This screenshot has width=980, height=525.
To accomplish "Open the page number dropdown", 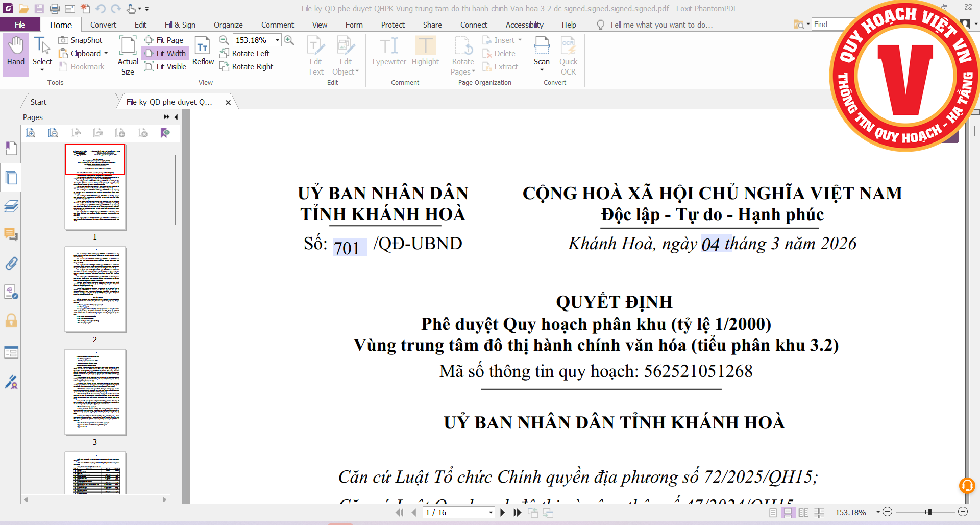I will tap(491, 512).
